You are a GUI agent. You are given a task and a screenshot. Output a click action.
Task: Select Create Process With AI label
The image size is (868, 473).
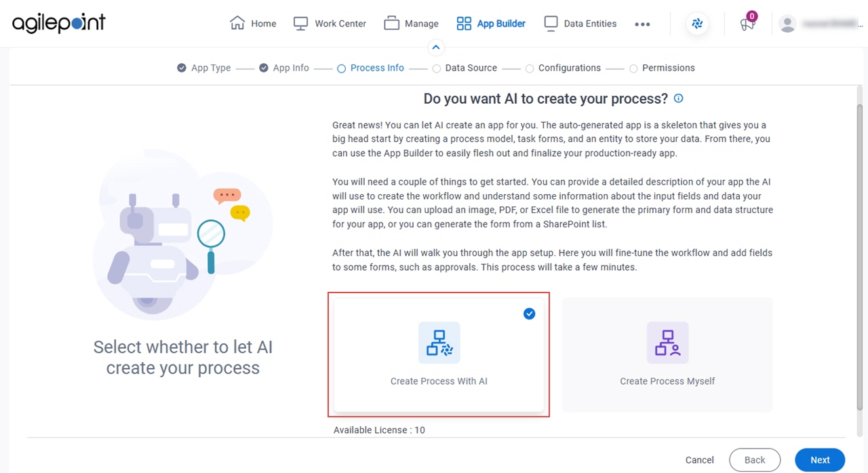[439, 381]
